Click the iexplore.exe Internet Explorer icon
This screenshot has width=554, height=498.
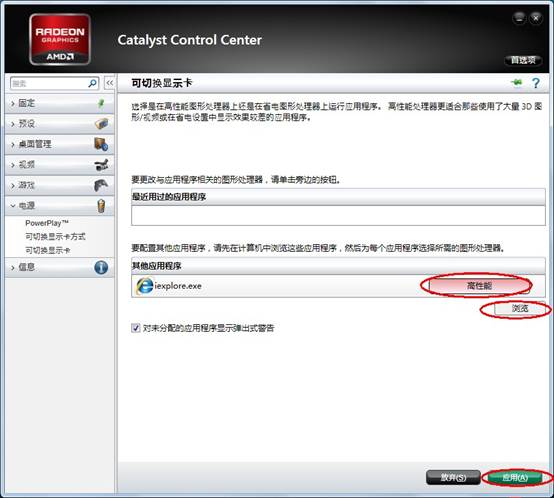coord(145,286)
